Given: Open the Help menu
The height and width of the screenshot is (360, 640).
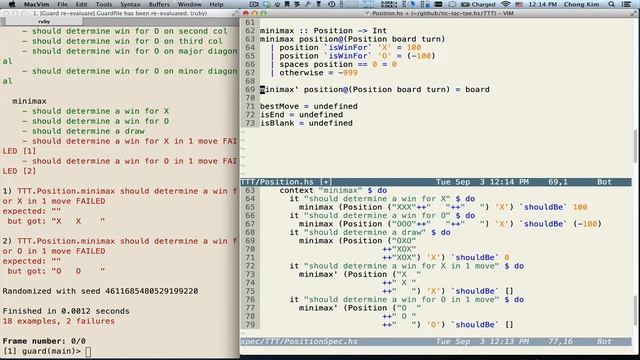Looking at the screenshot, I should click(x=216, y=4).
